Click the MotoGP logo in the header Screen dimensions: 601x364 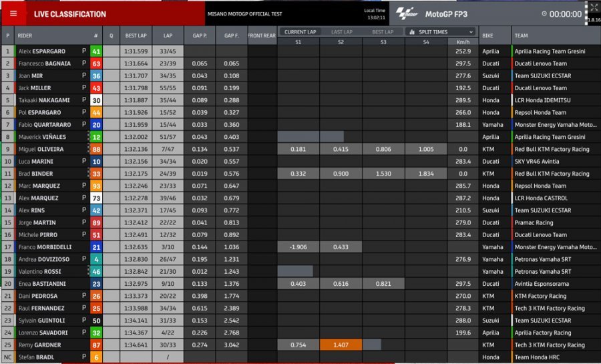pyautogui.click(x=405, y=13)
